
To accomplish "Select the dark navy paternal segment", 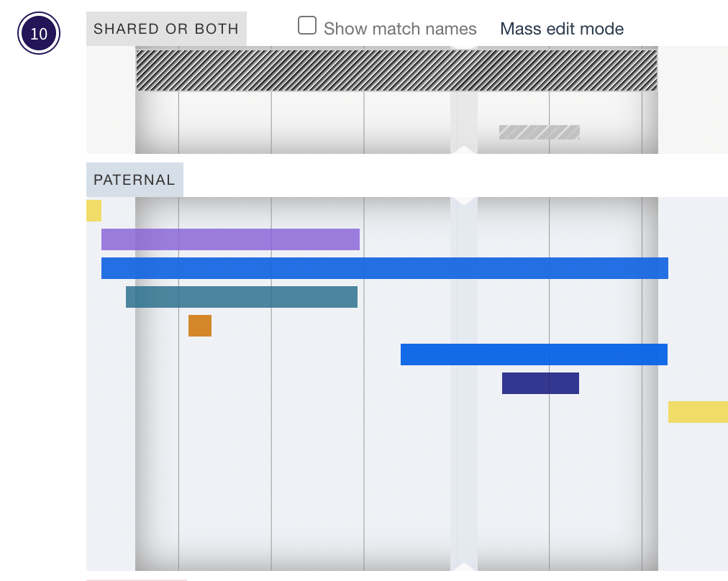I will (x=540, y=383).
